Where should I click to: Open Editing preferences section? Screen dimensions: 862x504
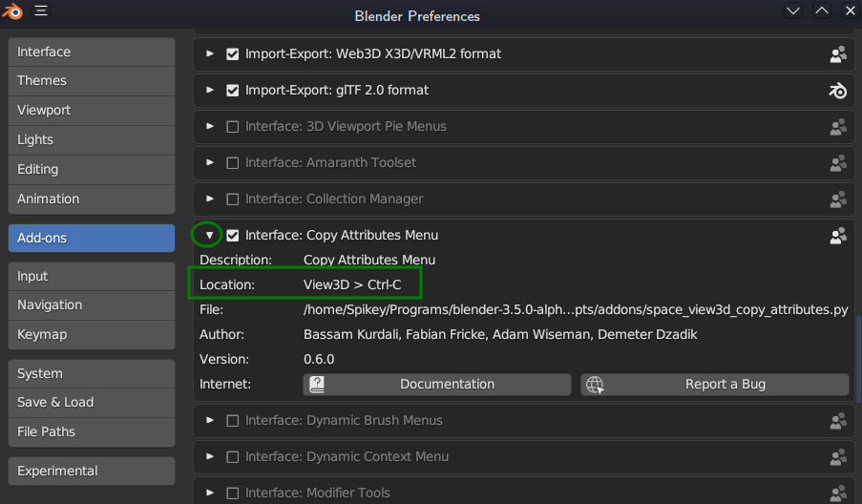[92, 170]
